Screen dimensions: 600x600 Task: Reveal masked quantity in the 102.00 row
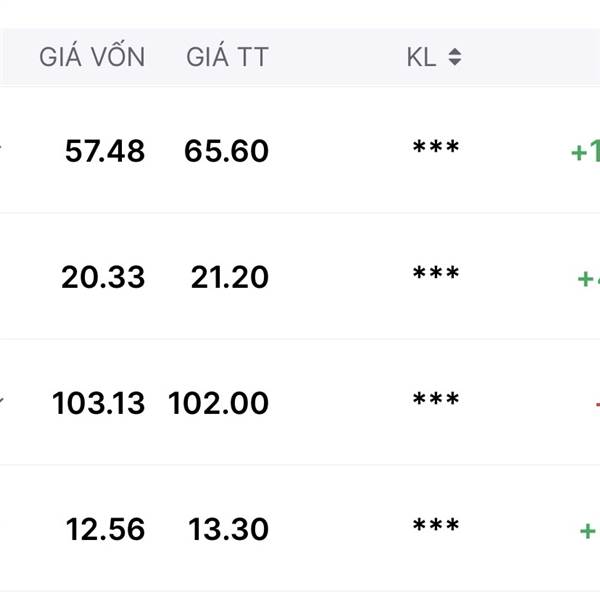click(x=436, y=399)
